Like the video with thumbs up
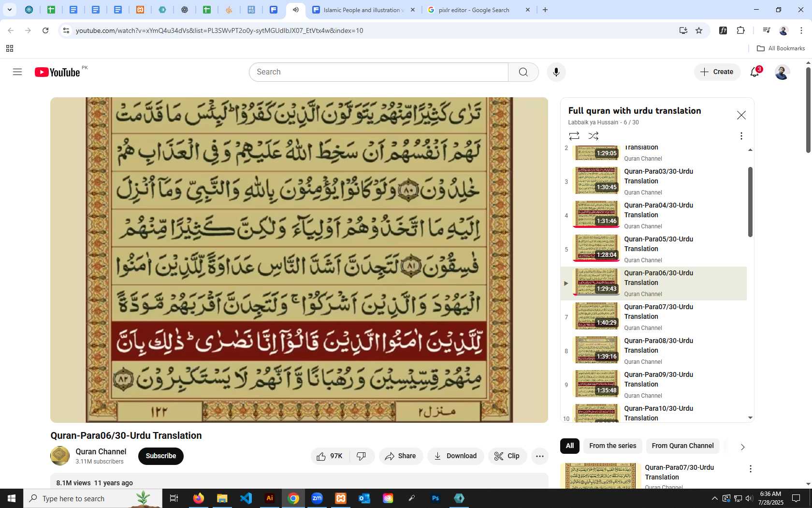This screenshot has height=508, width=812. pyautogui.click(x=330, y=456)
